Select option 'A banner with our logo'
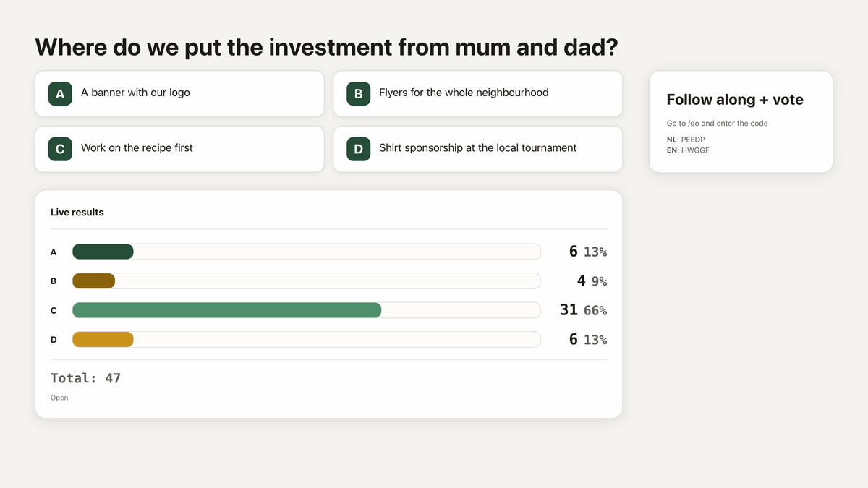 (x=179, y=94)
